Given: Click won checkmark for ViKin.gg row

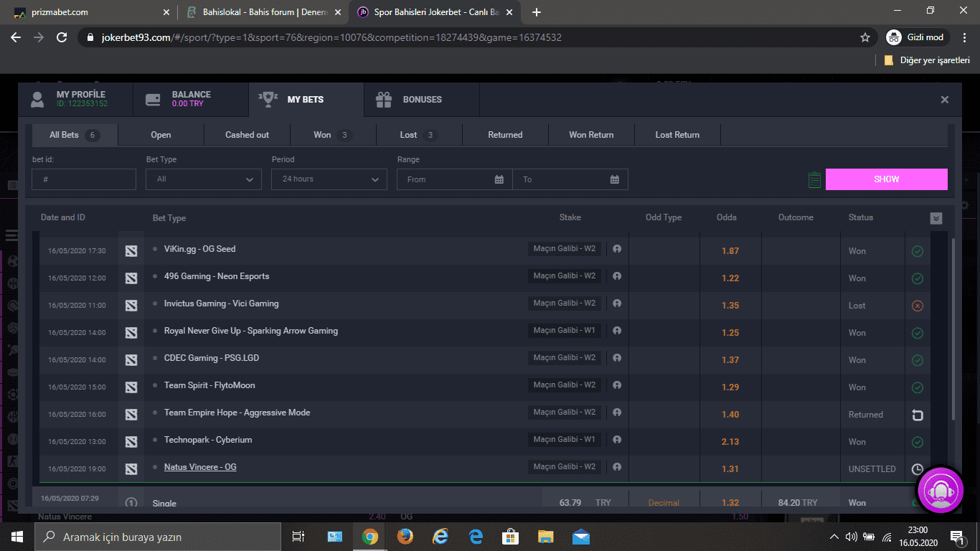Looking at the screenshot, I should [917, 251].
